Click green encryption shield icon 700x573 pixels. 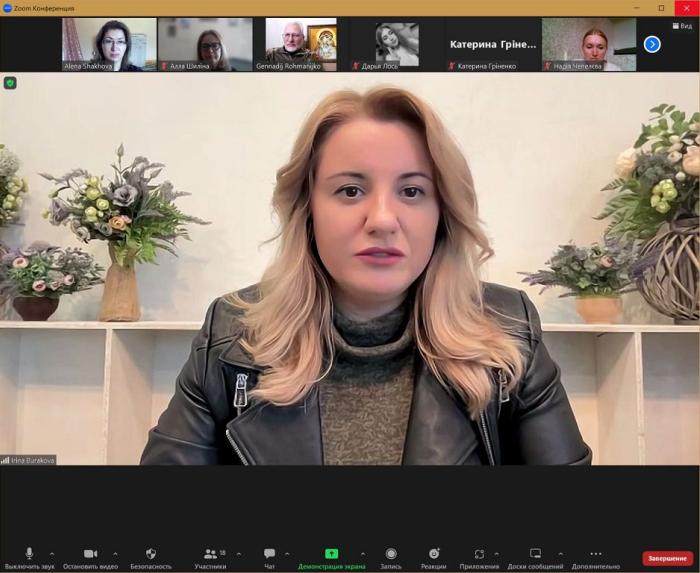(10, 83)
